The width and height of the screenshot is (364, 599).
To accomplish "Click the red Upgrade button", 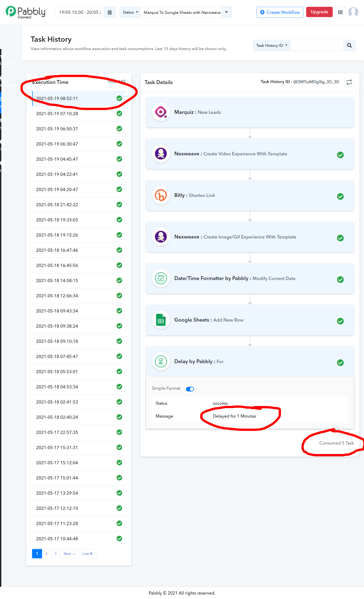I will click(x=319, y=12).
